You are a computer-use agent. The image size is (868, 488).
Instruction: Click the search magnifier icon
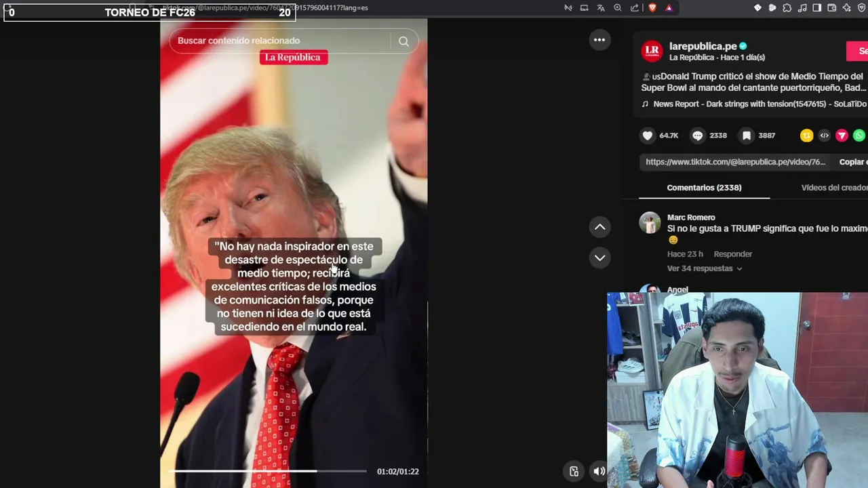click(x=403, y=41)
